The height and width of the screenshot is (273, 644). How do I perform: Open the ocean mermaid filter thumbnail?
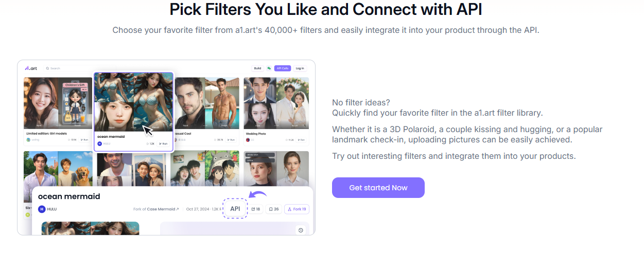click(x=134, y=102)
